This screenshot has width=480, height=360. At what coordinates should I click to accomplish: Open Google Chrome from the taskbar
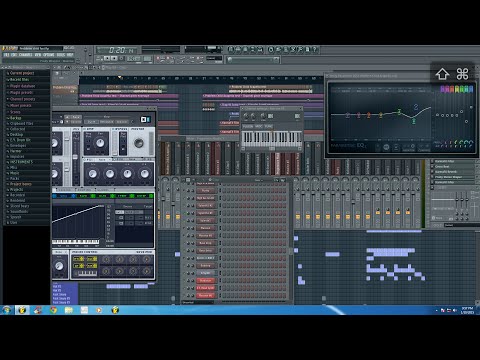coord(53,310)
